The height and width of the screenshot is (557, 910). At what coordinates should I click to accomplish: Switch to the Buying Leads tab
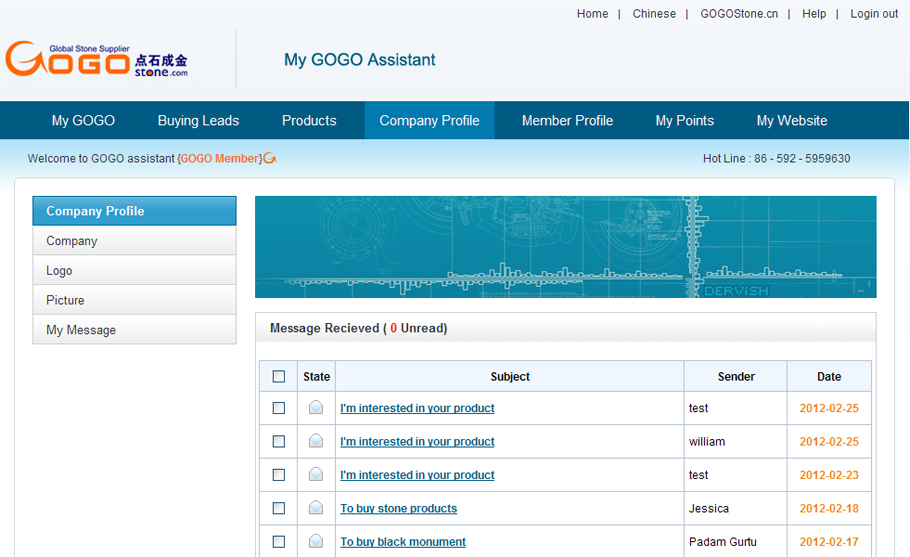point(198,121)
